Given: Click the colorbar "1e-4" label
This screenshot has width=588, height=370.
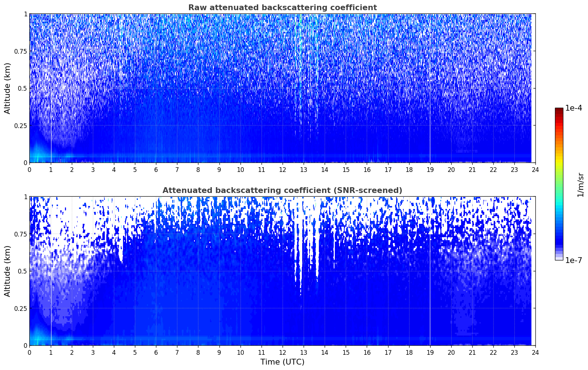Looking at the screenshot, I should pos(573,108).
